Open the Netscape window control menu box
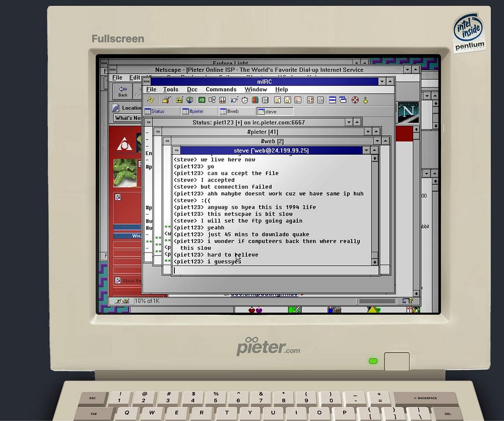This screenshot has height=421, width=504. 112,70
